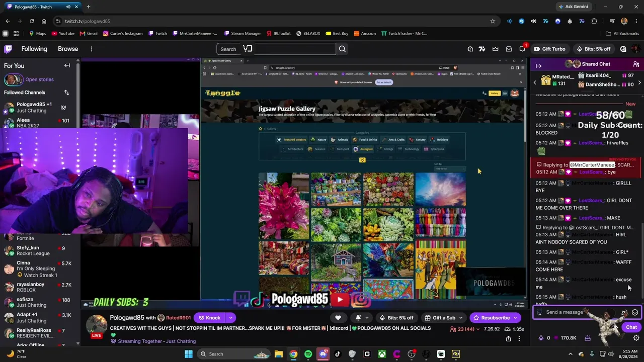The height and width of the screenshot is (362, 644).
Task: Open the header Bits: 5% off button
Action: pos(593,49)
